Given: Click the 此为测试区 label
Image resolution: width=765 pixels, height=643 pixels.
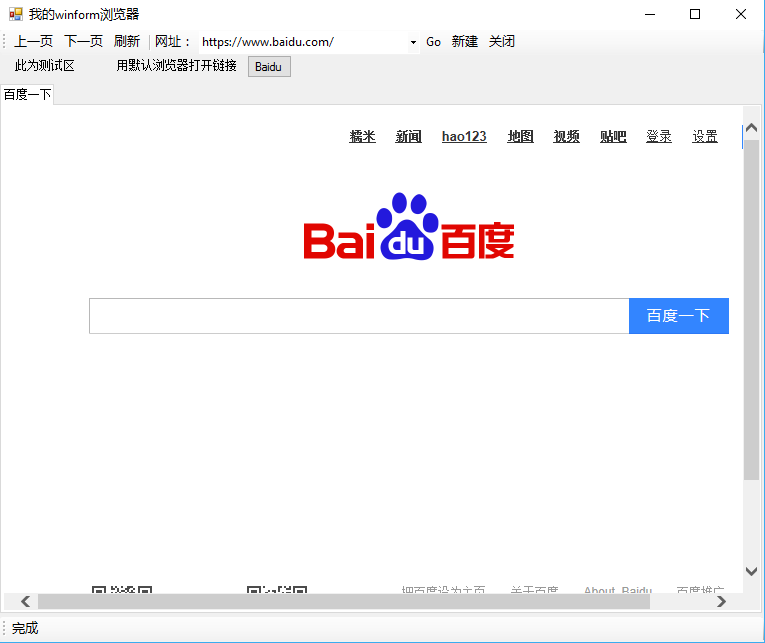Looking at the screenshot, I should [44, 65].
